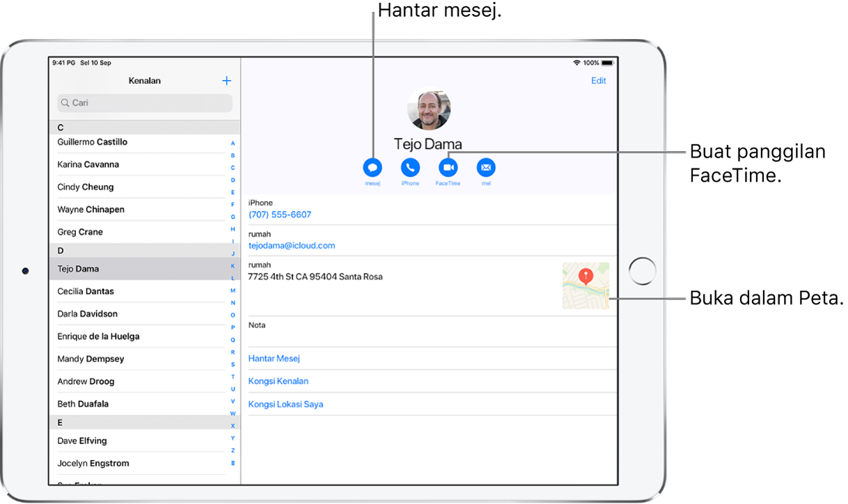Open email tejodama@icloud.com

pos(292,246)
